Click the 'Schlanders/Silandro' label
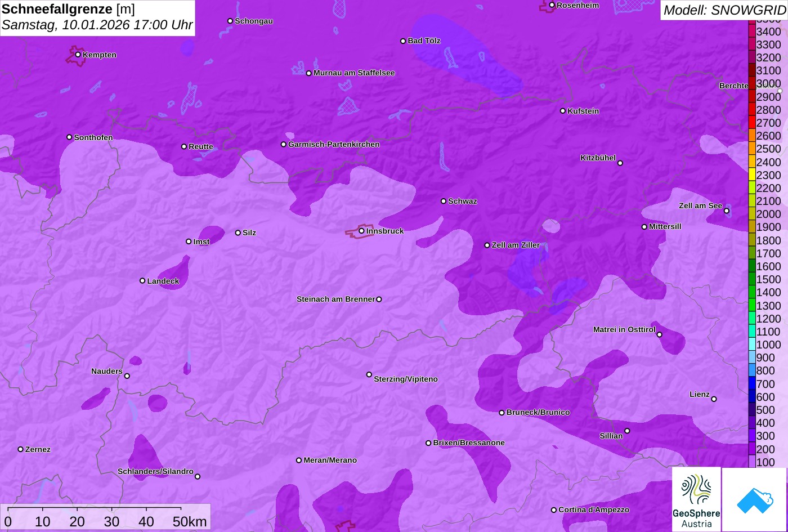This screenshot has width=788, height=532. click(155, 472)
